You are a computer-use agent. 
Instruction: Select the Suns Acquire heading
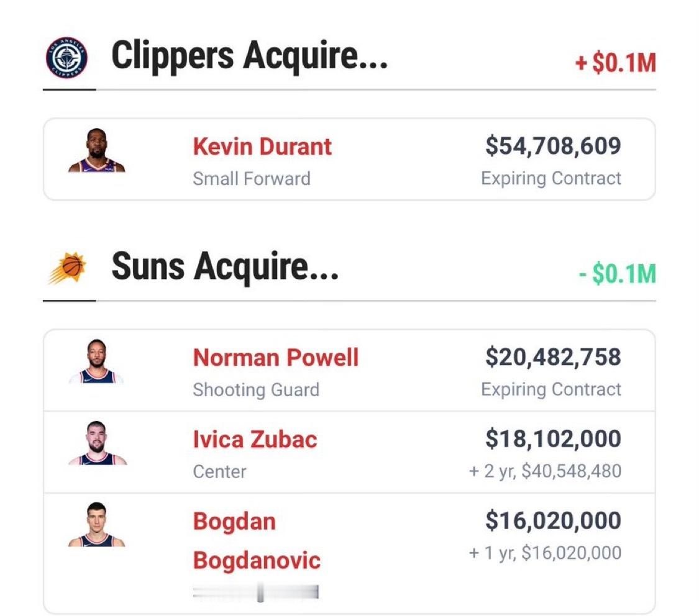pos(225,267)
